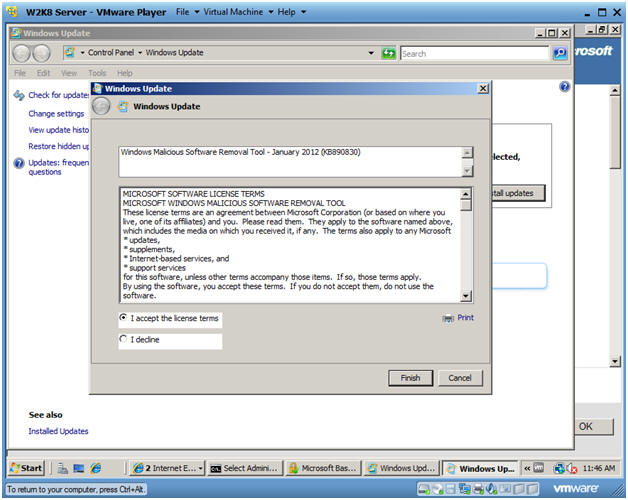The height and width of the screenshot is (500, 628).
Task: Open the File menu in Windows Update window
Action: [20, 73]
